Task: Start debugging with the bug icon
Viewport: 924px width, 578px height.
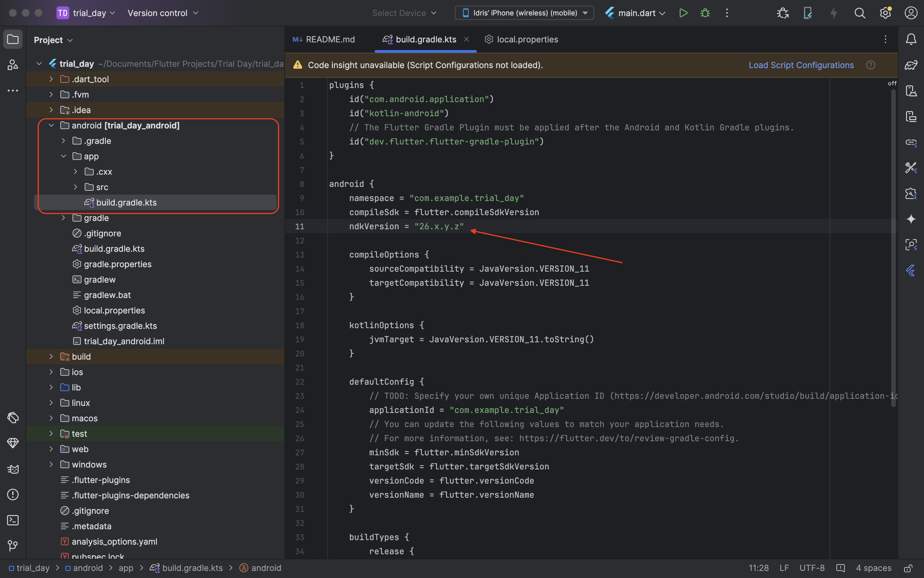Action: coord(705,13)
